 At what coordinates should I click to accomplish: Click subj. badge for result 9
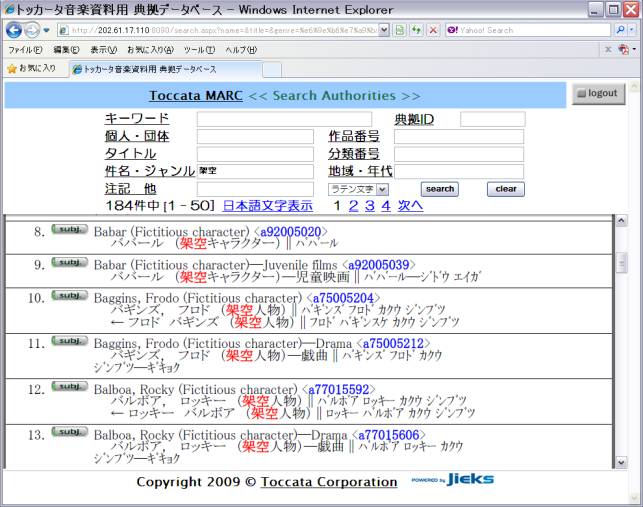[69, 262]
